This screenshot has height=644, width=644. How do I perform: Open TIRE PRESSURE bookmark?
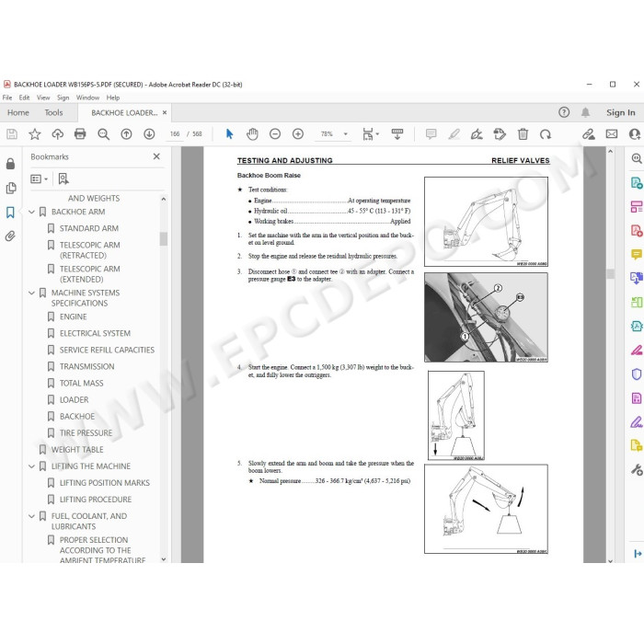[86, 433]
